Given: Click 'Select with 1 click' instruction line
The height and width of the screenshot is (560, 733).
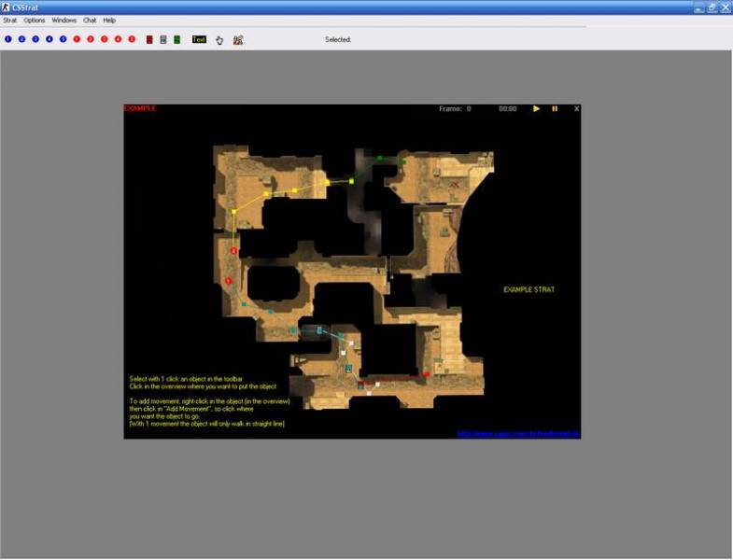Looking at the screenshot, I should tap(186, 379).
